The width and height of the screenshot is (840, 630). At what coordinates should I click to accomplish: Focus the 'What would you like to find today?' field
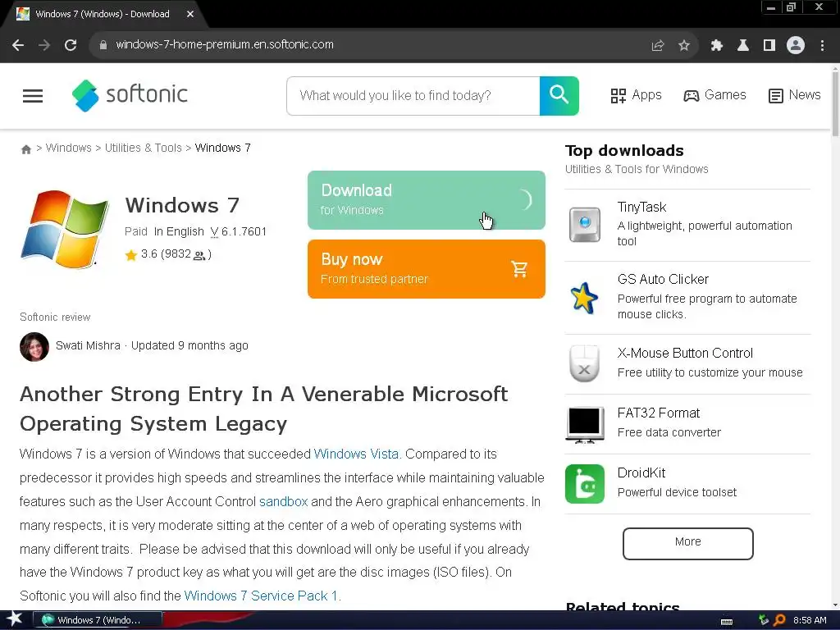[413, 96]
